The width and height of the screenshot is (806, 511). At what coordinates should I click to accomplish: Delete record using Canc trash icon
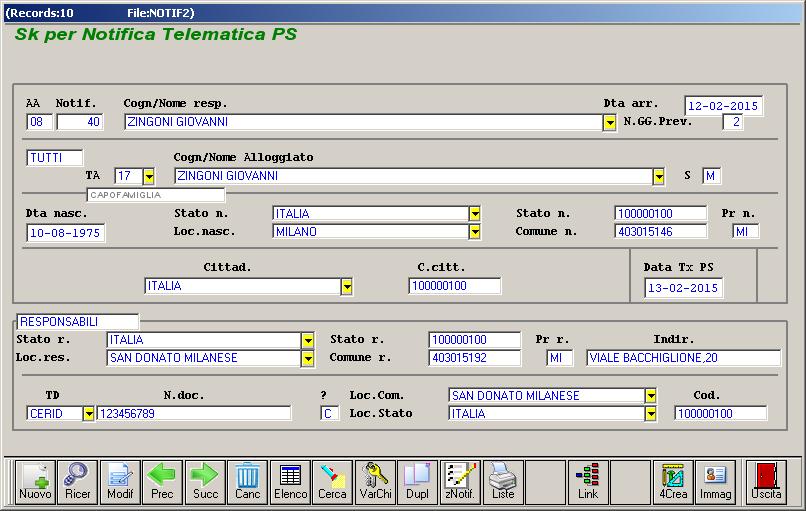coord(247,481)
